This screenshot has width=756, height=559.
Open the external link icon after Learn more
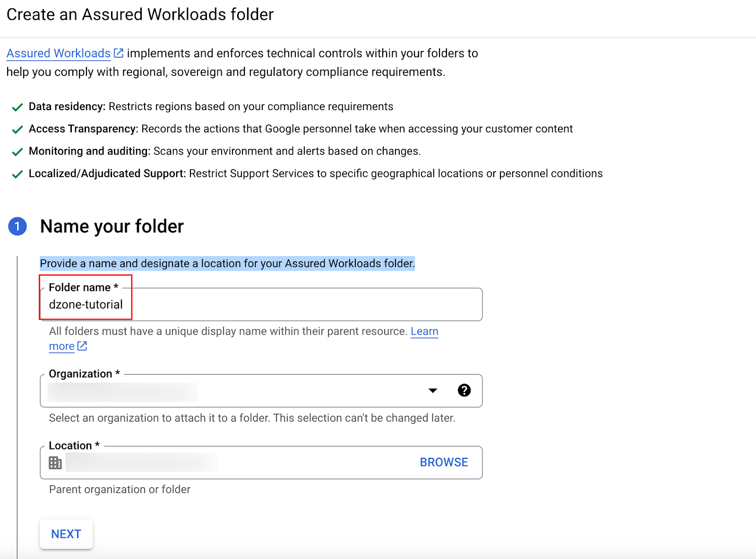tap(82, 346)
